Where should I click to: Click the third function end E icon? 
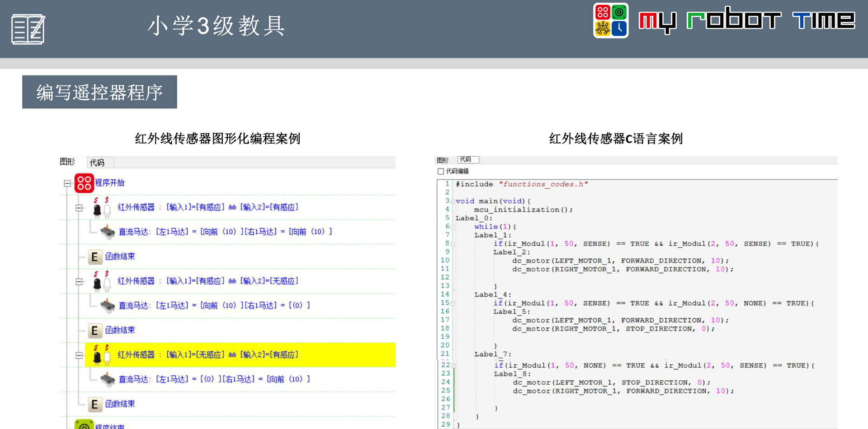coord(94,404)
